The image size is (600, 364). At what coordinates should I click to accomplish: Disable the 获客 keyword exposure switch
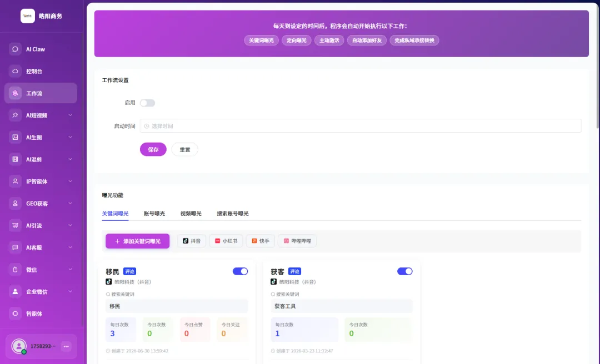pos(405,271)
